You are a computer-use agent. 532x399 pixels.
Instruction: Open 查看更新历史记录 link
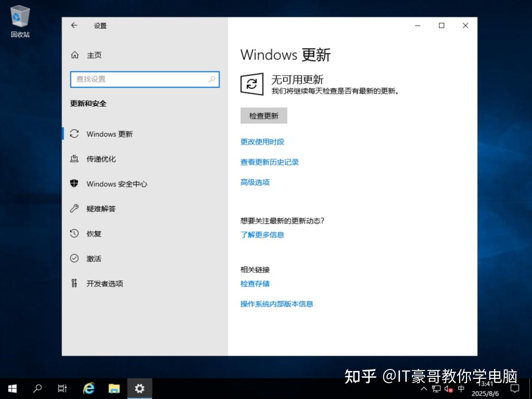coord(269,162)
